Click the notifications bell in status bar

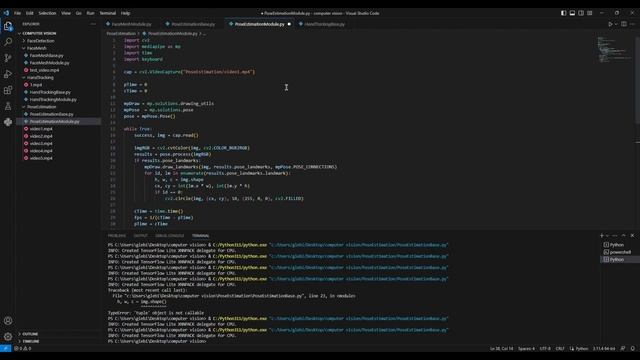[x=633, y=349]
